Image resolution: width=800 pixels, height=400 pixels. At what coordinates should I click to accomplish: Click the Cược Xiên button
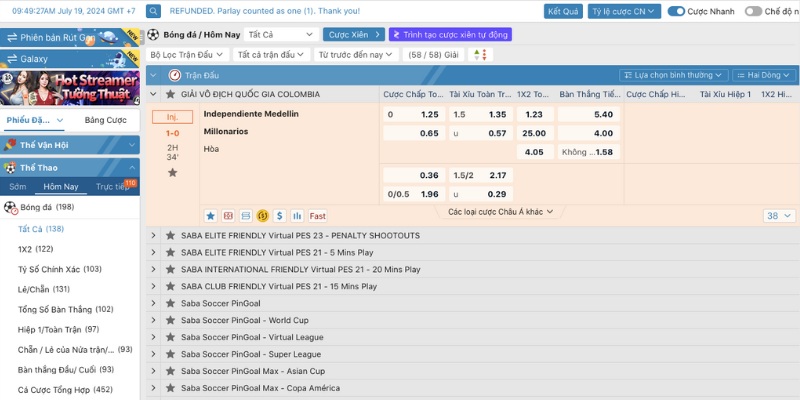tap(353, 34)
